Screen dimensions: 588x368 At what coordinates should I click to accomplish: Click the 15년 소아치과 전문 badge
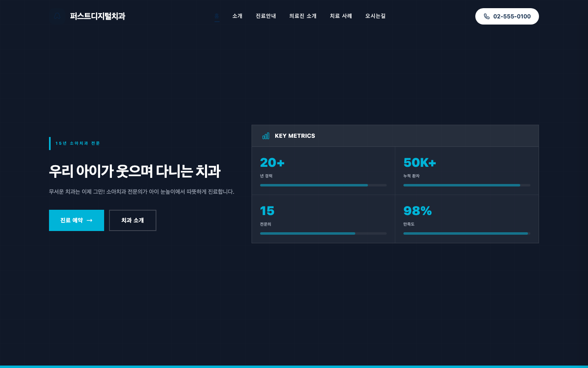[x=78, y=144]
